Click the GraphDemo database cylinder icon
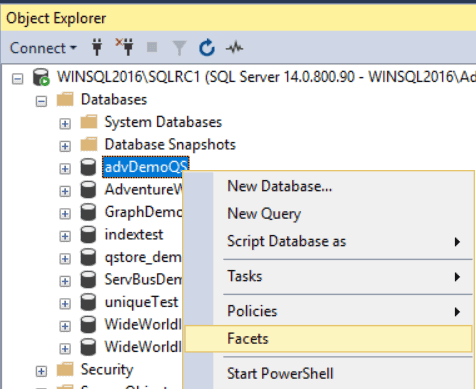The width and height of the screenshot is (476, 389). [88, 212]
